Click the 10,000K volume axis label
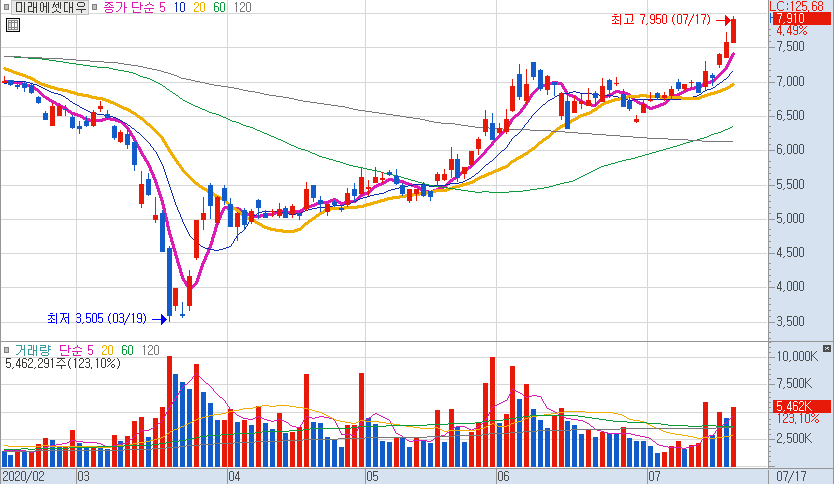This screenshot has width=834, height=484. pos(797,356)
